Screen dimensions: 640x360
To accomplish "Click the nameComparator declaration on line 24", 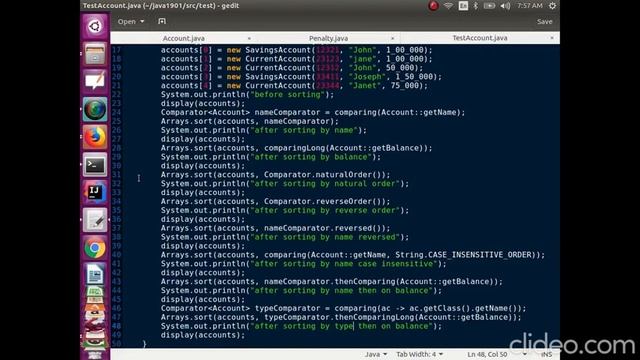I will [x=313, y=112].
